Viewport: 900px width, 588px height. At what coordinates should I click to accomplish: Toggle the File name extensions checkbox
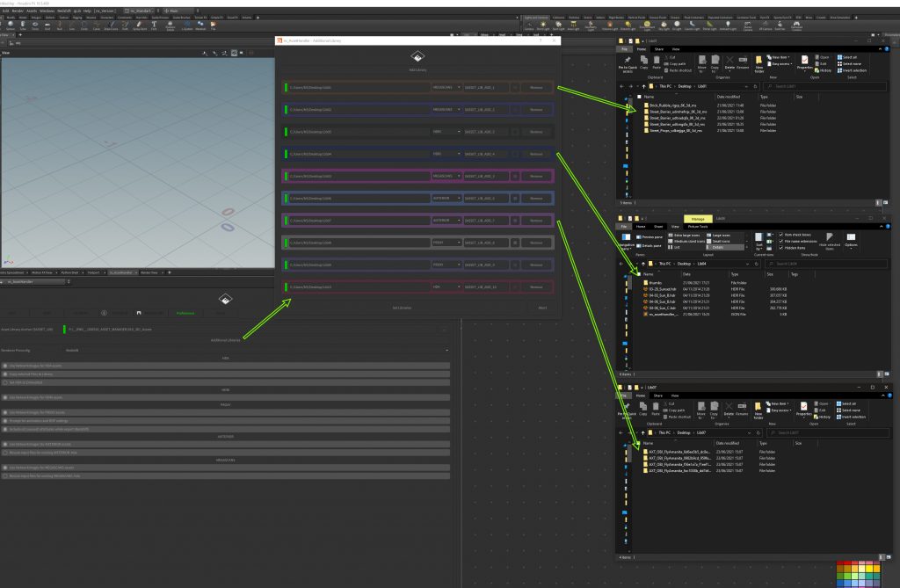point(781,241)
